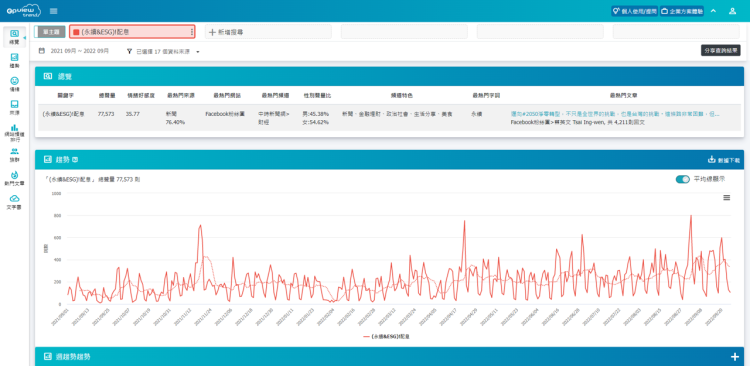Click the 單主題 single-topic button
This screenshot has height=366, width=750.
(50, 32)
